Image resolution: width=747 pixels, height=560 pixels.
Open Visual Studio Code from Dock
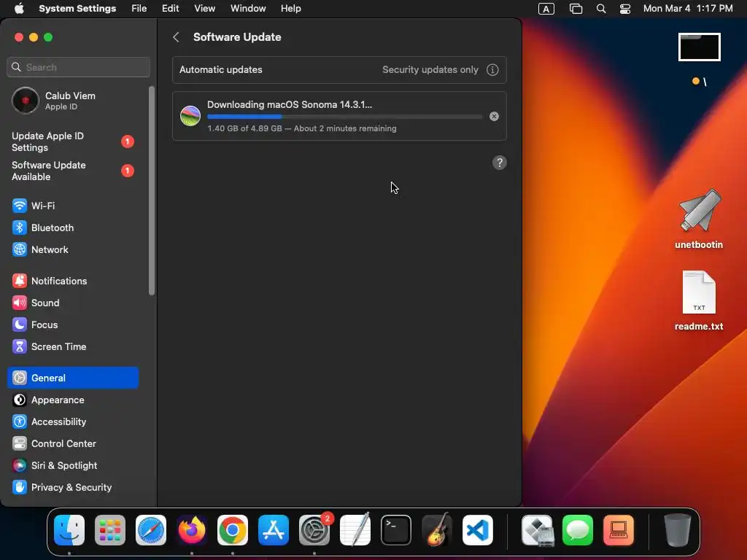click(477, 530)
